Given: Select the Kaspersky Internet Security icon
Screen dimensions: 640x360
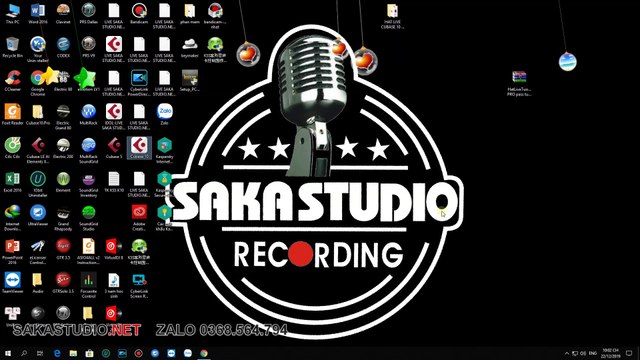Looking at the screenshot, I should [164, 151].
